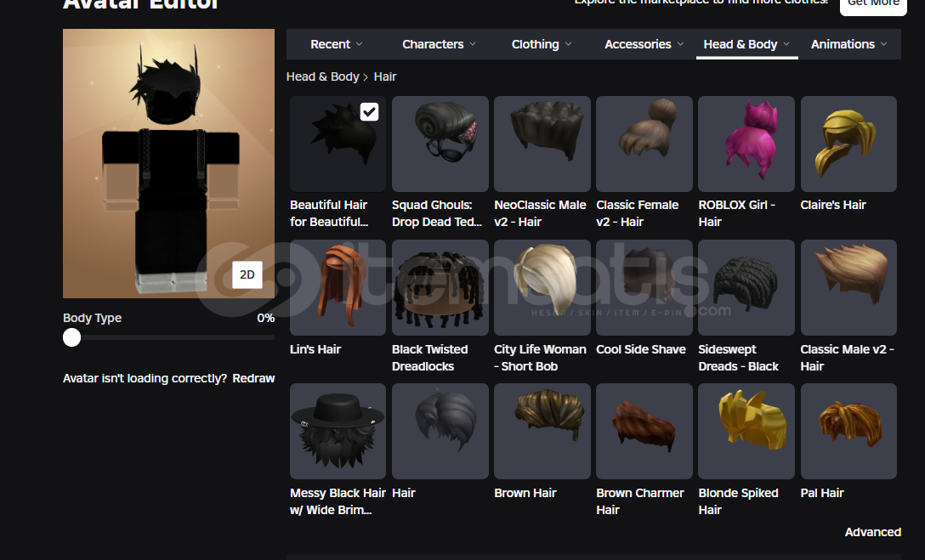This screenshot has height=560, width=925.
Task: Equip the Pal Hair item
Action: [x=848, y=432]
